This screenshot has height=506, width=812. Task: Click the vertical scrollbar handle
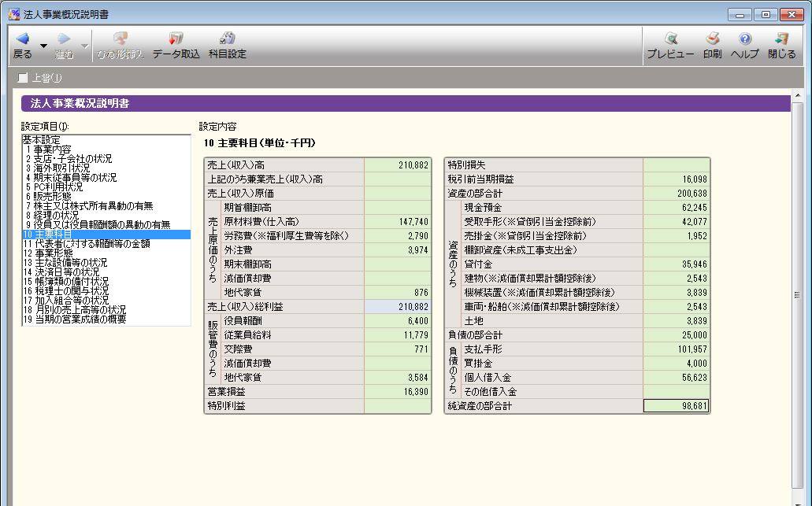(797, 295)
